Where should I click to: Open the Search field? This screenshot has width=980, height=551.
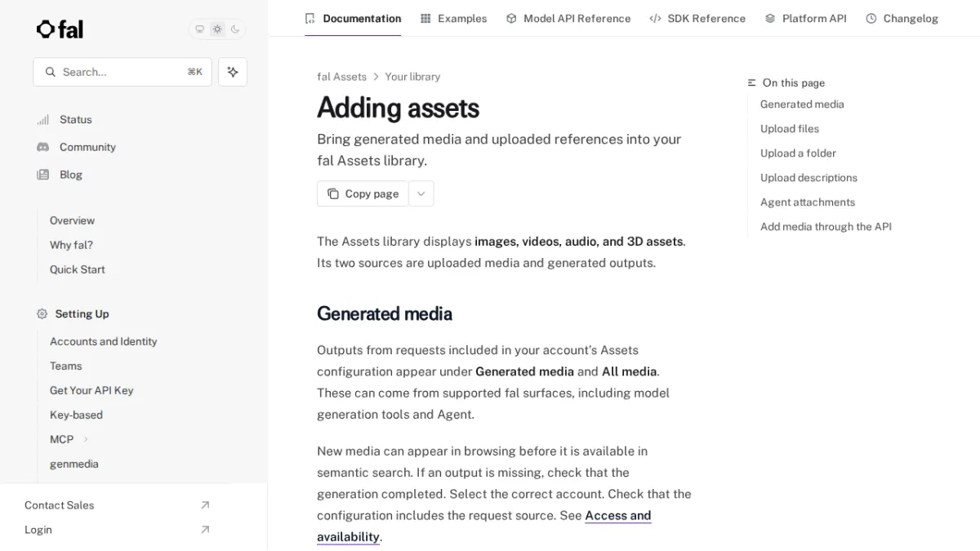pos(122,72)
